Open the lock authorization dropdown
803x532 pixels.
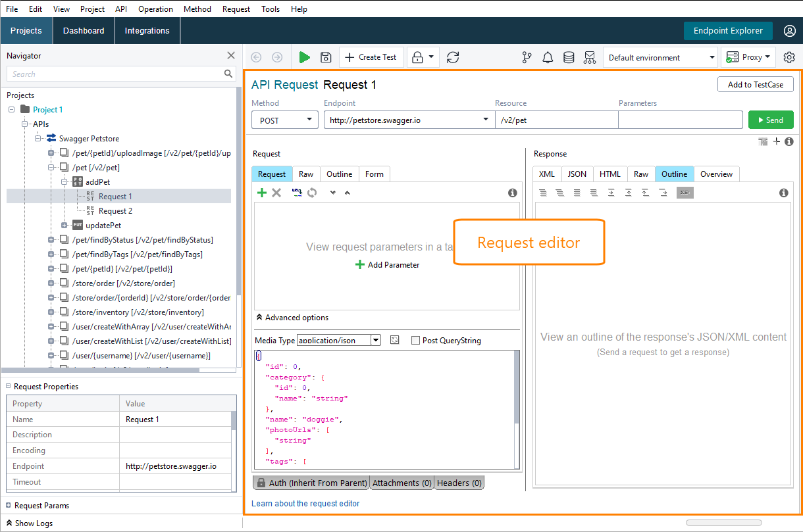[x=423, y=57]
